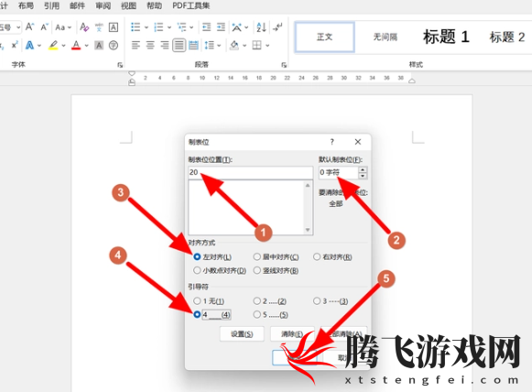Click the bullet list icon
The width and height of the screenshot is (532, 392).
pos(136,27)
